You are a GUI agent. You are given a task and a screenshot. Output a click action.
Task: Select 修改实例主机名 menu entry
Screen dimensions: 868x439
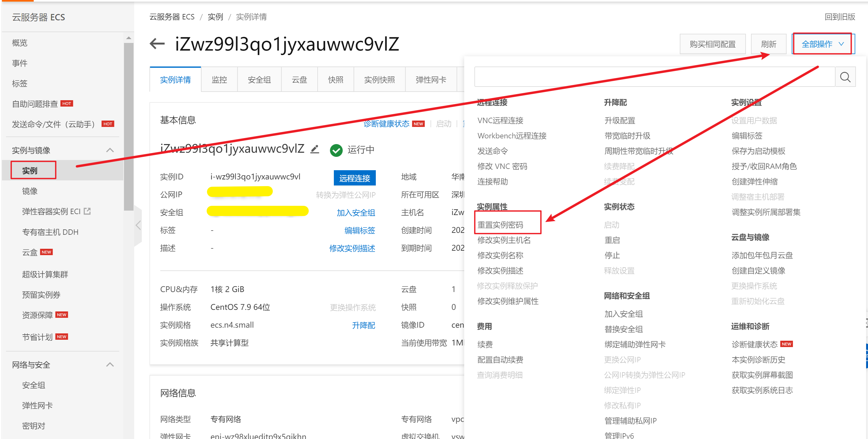pos(504,240)
